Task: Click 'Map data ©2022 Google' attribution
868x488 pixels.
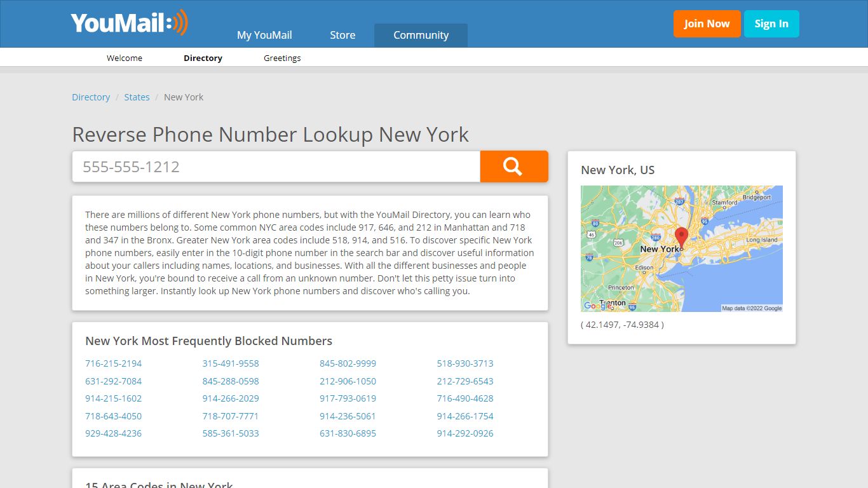Action: click(x=752, y=308)
